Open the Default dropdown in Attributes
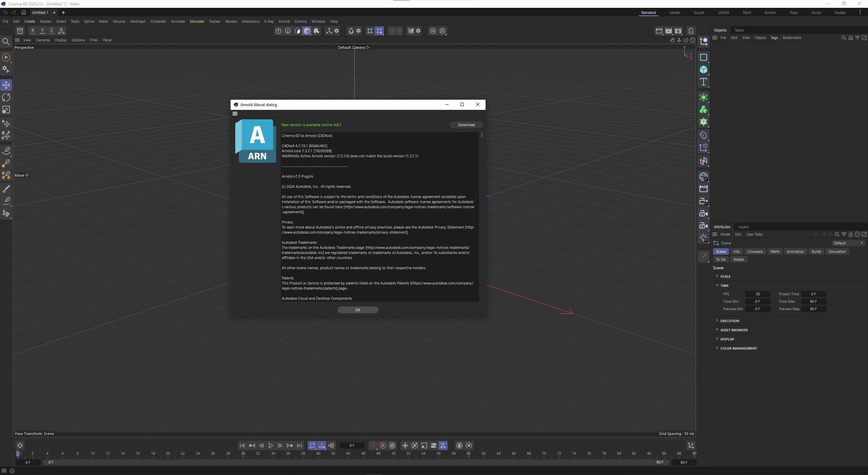The height and width of the screenshot is (475, 868). [848, 243]
